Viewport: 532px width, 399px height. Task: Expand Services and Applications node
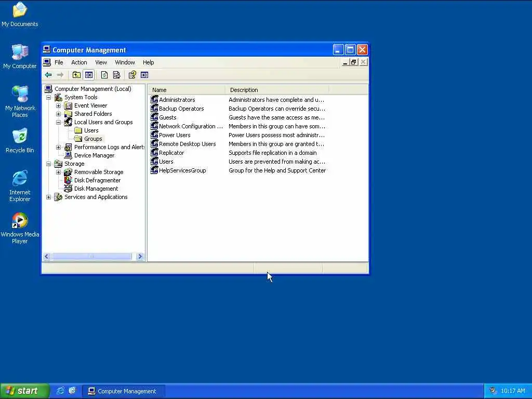[x=48, y=197]
